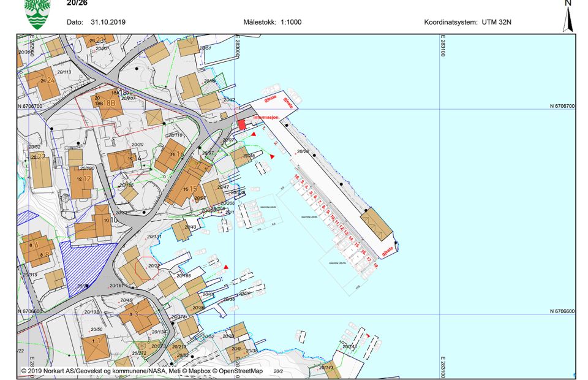This screenshot has height=380, width=588.
Task: Click the red 'informasjon.' label
Action: pos(266,116)
